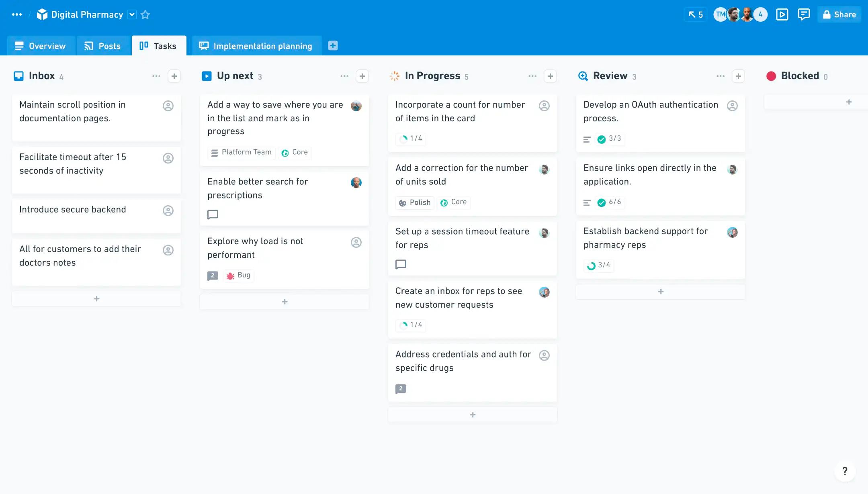Image resolution: width=868 pixels, height=494 pixels.
Task: Click 6/6 completed checklist on links card
Action: click(x=610, y=202)
